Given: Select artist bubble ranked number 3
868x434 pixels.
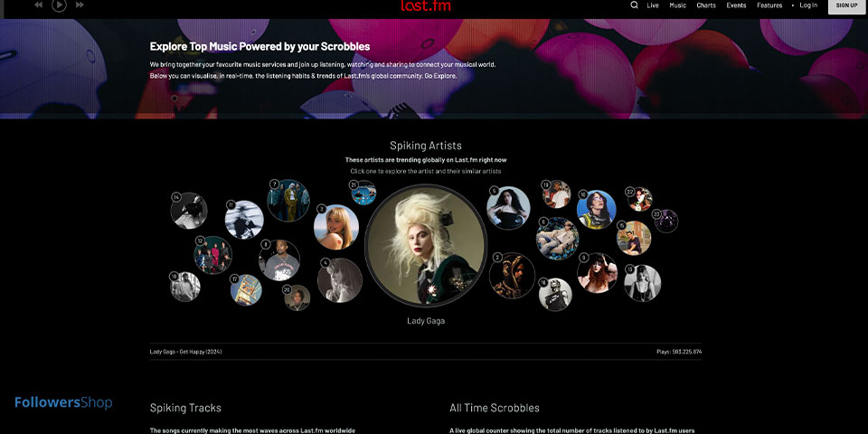Looking at the screenshot, I should click(336, 227).
